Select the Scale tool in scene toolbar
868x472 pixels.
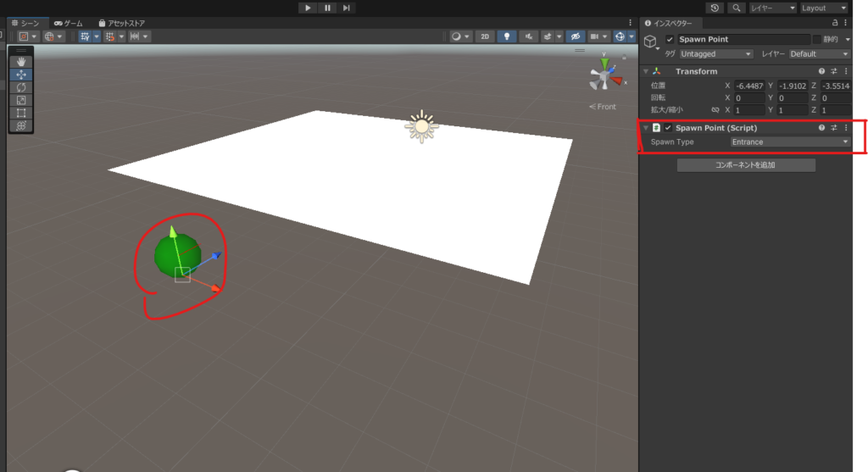pyautogui.click(x=21, y=100)
